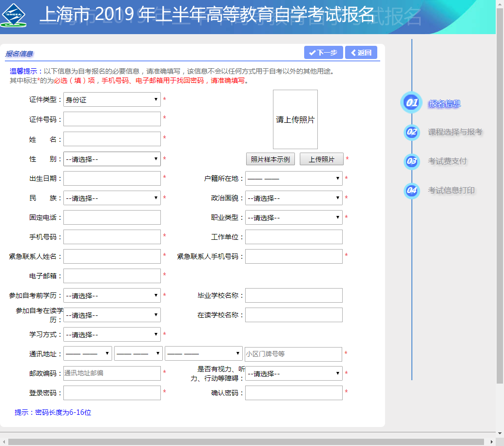Click step 04 circle icon
Screen dimensions: 504x446
click(411, 191)
